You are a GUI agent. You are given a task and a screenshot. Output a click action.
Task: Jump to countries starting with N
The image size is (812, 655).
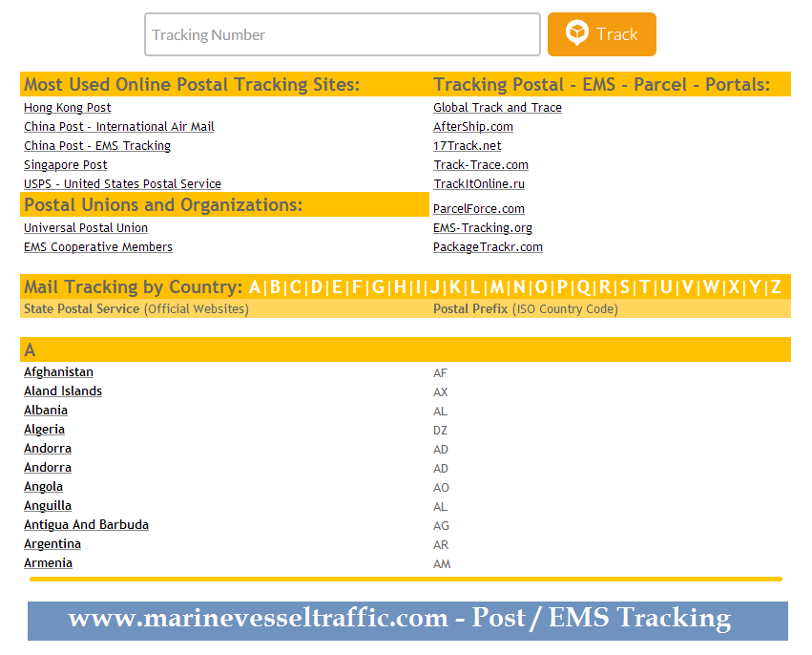519,287
